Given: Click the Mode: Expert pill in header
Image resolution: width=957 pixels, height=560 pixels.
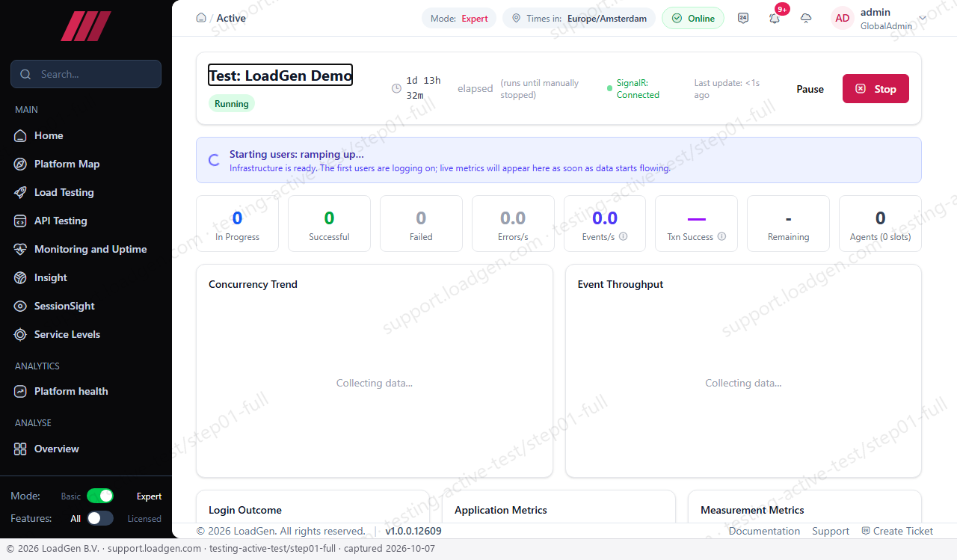Looking at the screenshot, I should (459, 18).
